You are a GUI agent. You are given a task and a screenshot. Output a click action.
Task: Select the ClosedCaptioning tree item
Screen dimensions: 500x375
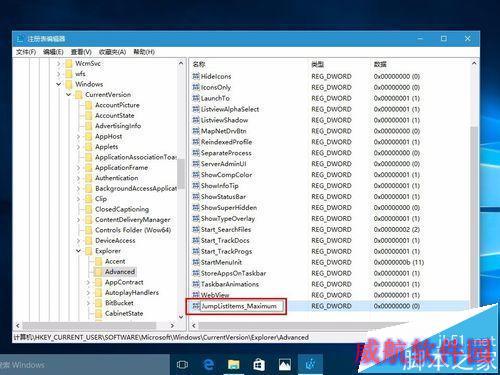coord(122,209)
